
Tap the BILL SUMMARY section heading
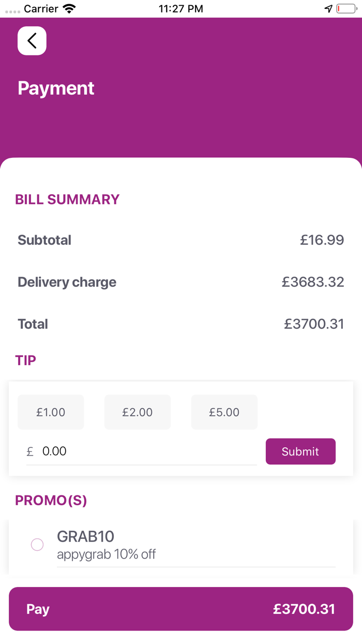coord(67,200)
